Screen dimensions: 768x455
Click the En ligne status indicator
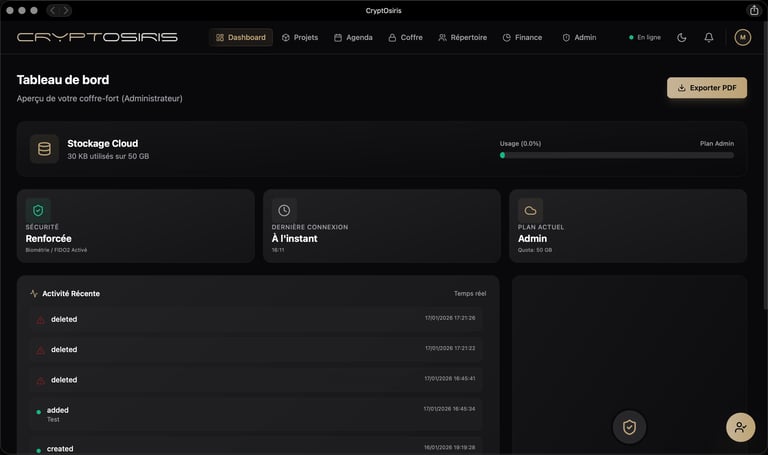(645, 37)
